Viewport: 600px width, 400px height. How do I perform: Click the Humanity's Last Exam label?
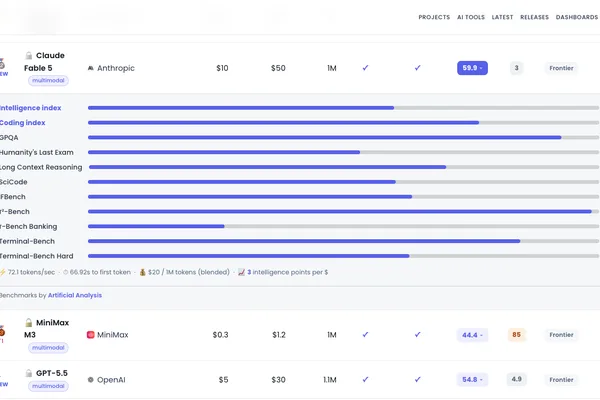click(x=36, y=152)
